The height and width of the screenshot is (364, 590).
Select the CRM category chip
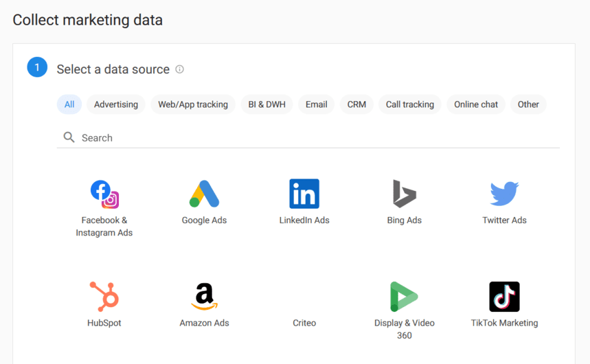tap(356, 104)
